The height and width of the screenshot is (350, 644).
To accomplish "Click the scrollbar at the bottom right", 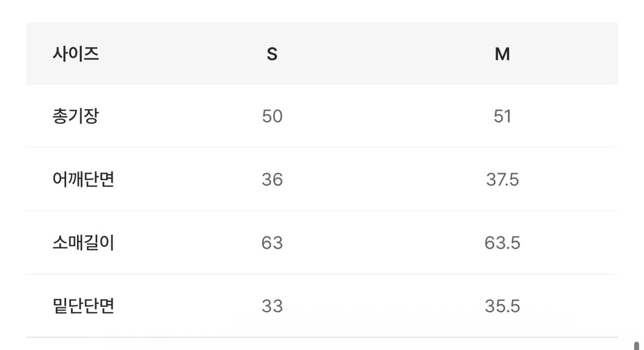I will [636, 345].
